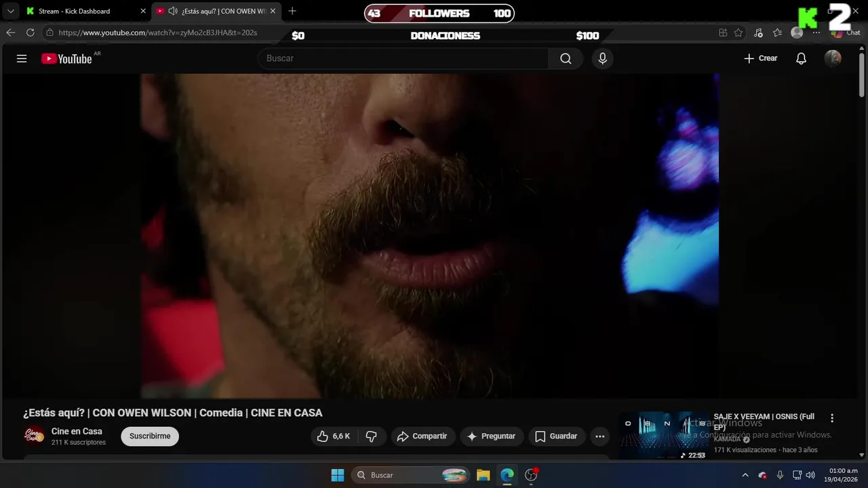The width and height of the screenshot is (868, 488).
Task: Open the more actions ellipsis under video
Action: click(x=599, y=436)
